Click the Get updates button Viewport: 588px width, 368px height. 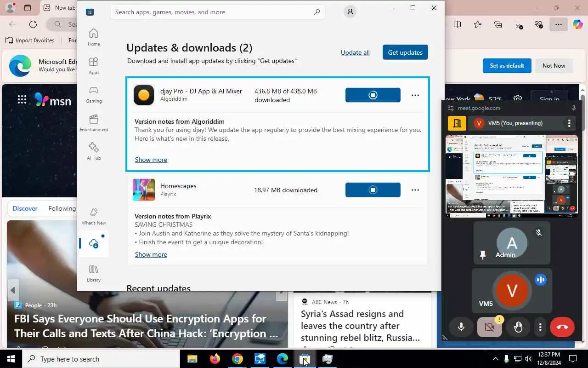405,52
